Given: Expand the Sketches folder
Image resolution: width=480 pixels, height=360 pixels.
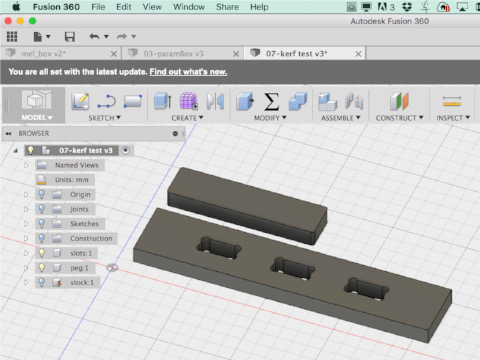Looking at the screenshot, I should click(26, 224).
